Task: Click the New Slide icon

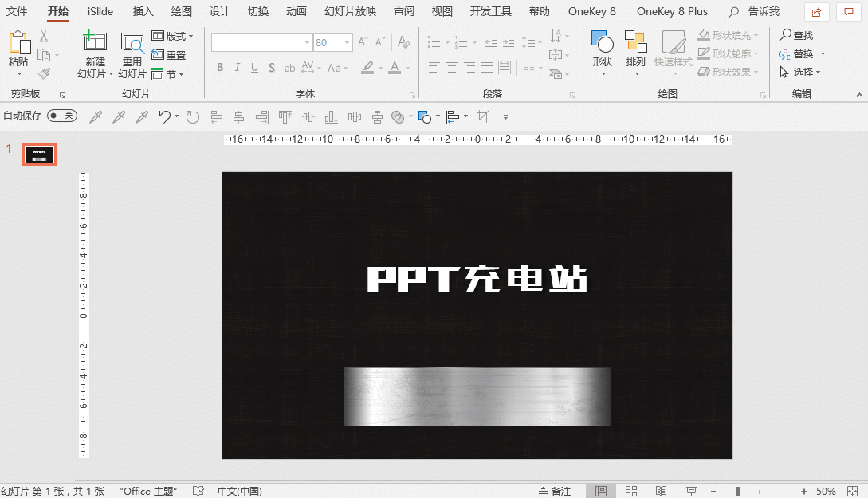Action: click(x=95, y=41)
